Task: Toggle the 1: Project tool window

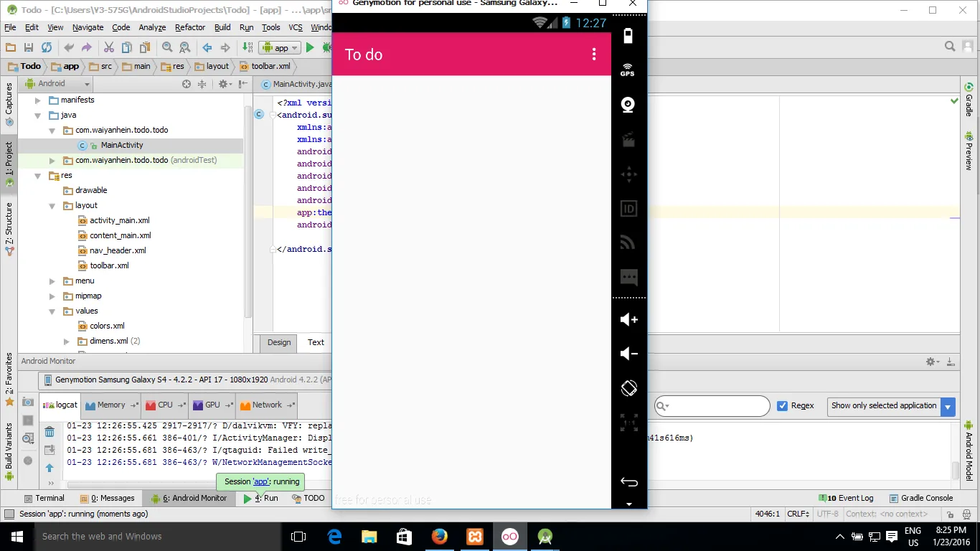Action: [x=9, y=164]
